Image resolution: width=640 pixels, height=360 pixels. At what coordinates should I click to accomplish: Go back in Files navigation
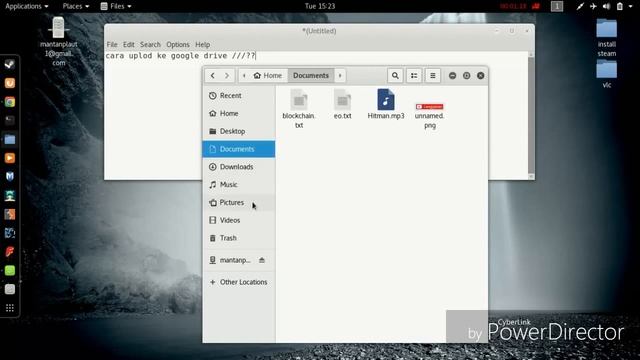click(213, 76)
